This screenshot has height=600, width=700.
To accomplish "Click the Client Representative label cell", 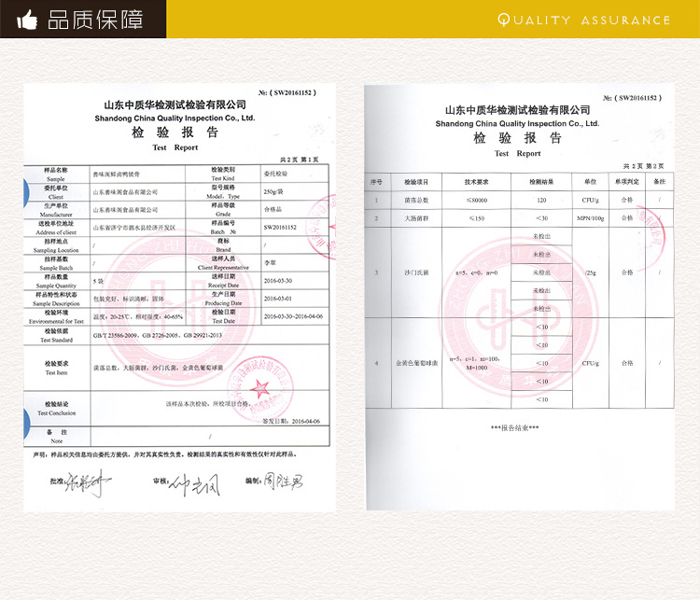I will click(223, 263).
